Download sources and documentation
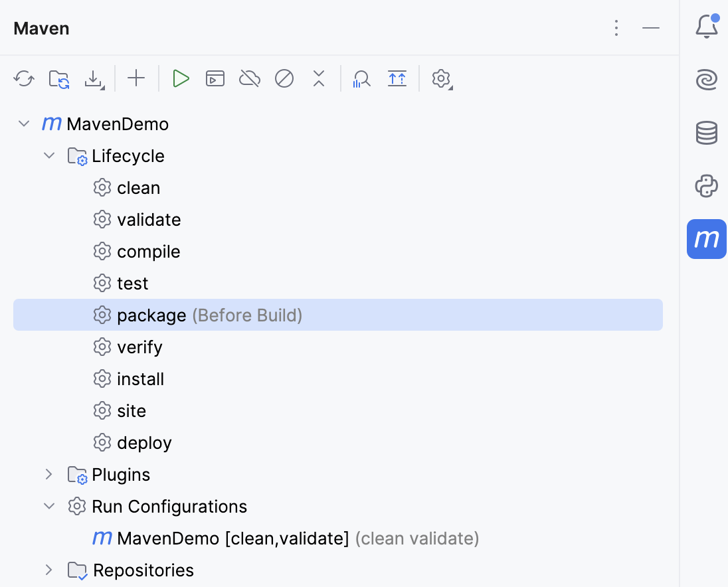The height and width of the screenshot is (587, 728). pos(94,78)
